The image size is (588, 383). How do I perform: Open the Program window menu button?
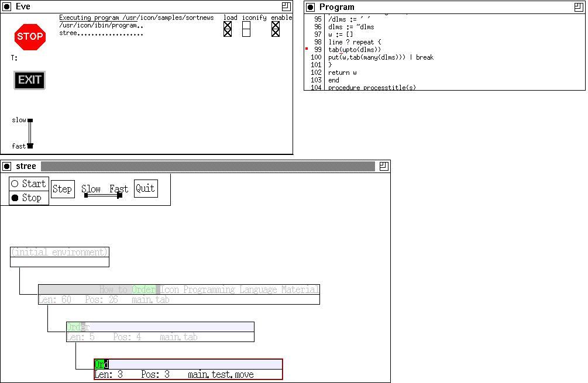tap(311, 7)
